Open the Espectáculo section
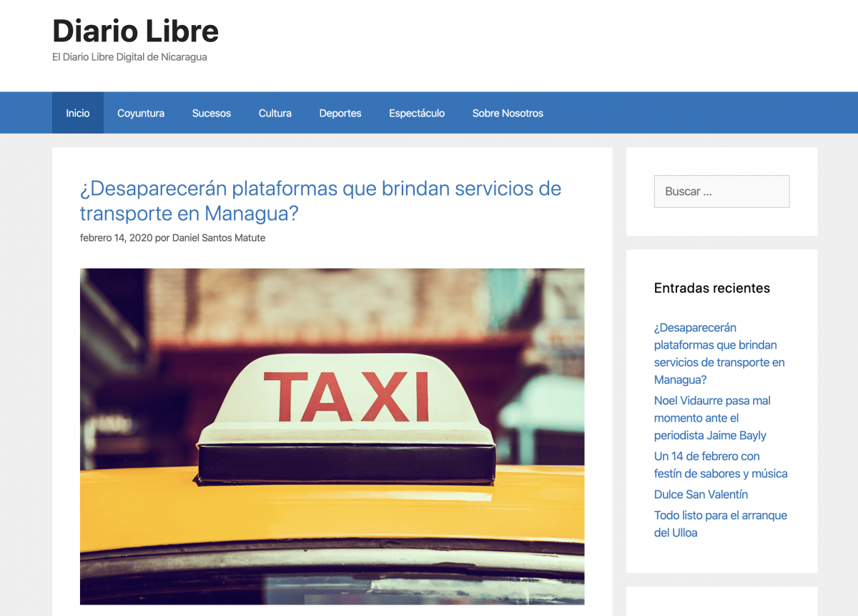The image size is (858, 616). click(417, 113)
